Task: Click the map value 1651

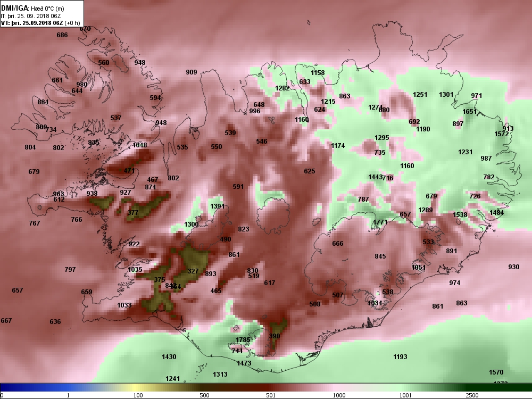Action: 470,112
